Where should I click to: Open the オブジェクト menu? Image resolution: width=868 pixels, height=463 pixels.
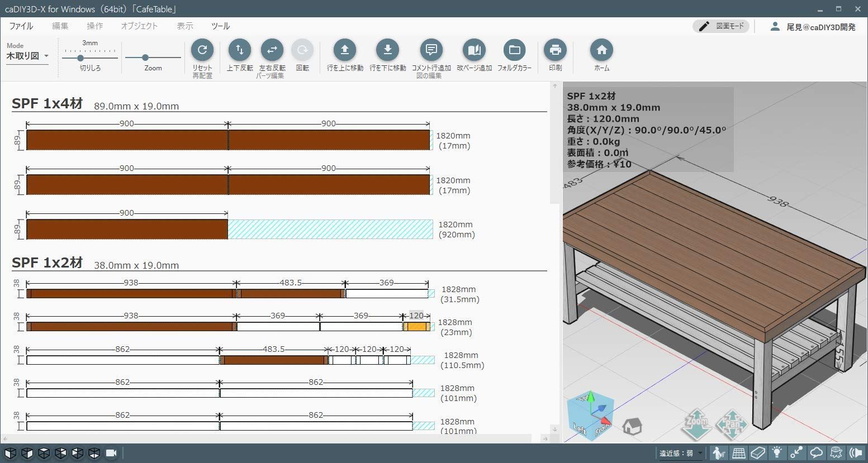139,26
